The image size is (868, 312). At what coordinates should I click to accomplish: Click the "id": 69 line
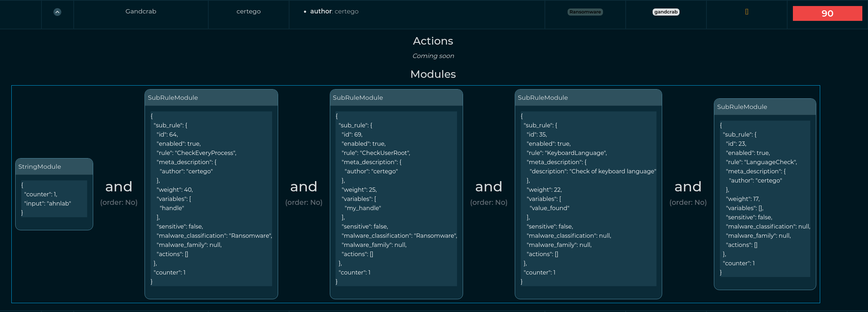tap(352, 134)
